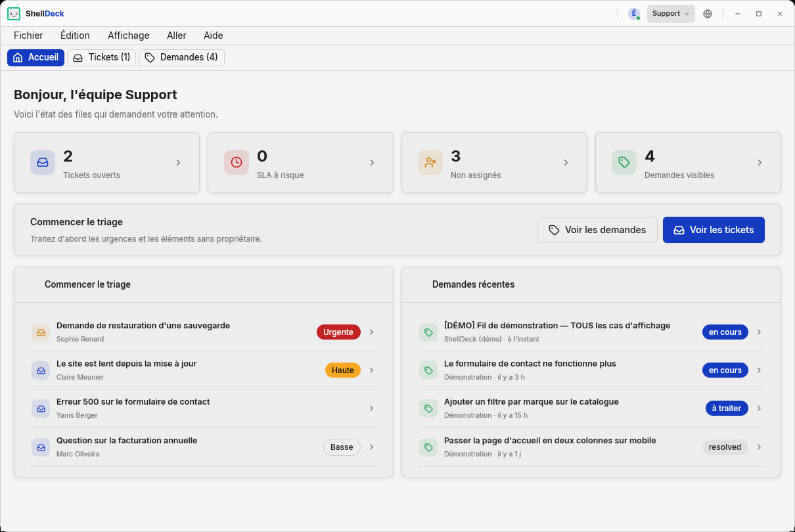
Task: Open the Édition menu
Action: point(75,35)
